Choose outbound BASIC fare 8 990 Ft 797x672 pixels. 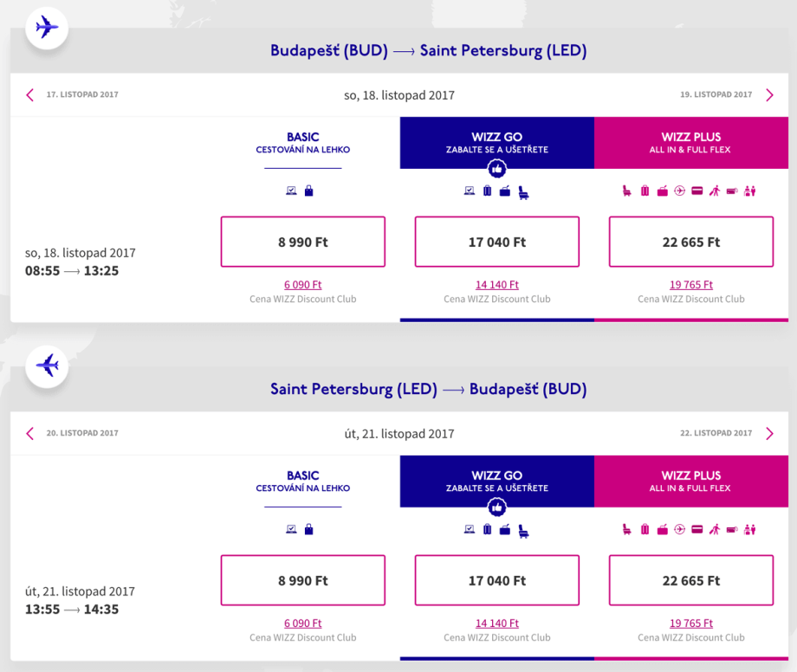coord(303,242)
